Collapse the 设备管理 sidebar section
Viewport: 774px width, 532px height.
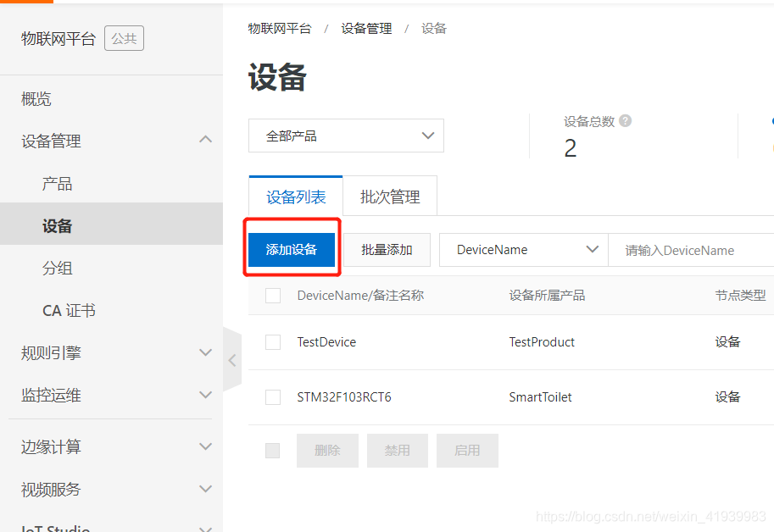[51, 141]
